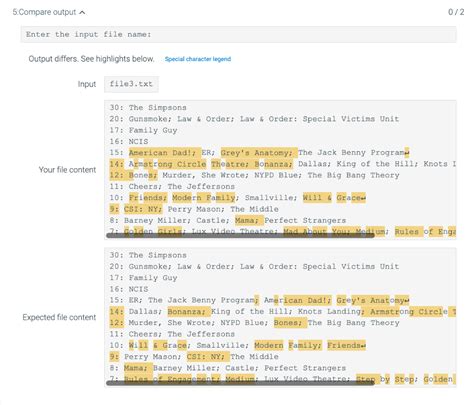Screen dimensions: 474x405
Task: Click '11: Cheers; The Jeffersons' in Expected file content
Action: pos(172,334)
